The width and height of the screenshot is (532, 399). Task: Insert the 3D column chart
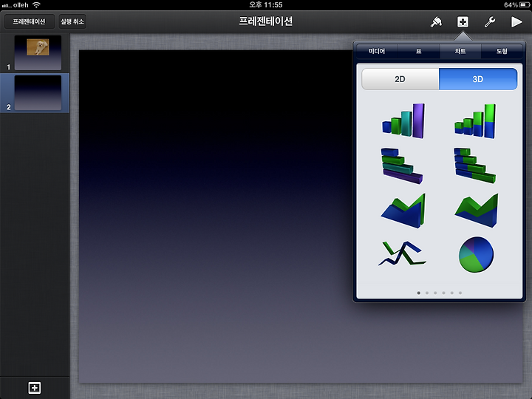pyautogui.click(x=403, y=120)
